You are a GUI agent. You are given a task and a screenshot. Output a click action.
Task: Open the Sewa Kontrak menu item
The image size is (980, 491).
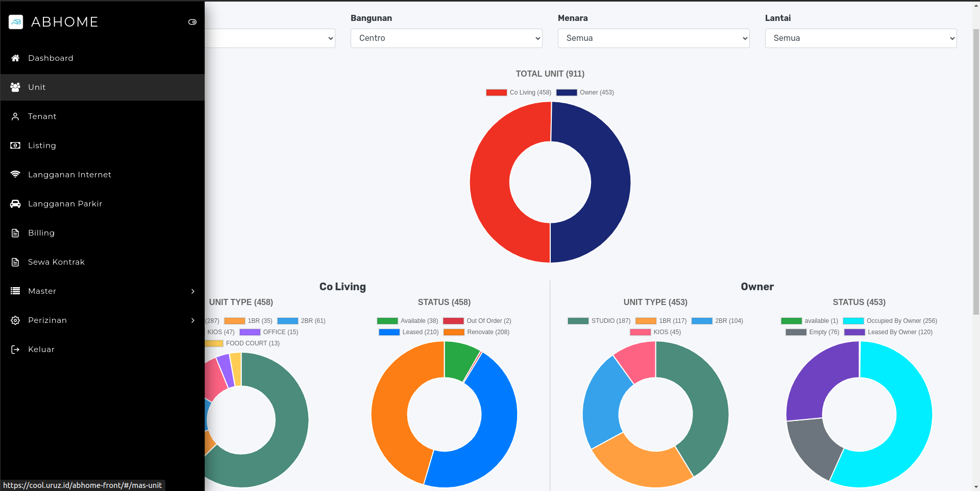(56, 262)
